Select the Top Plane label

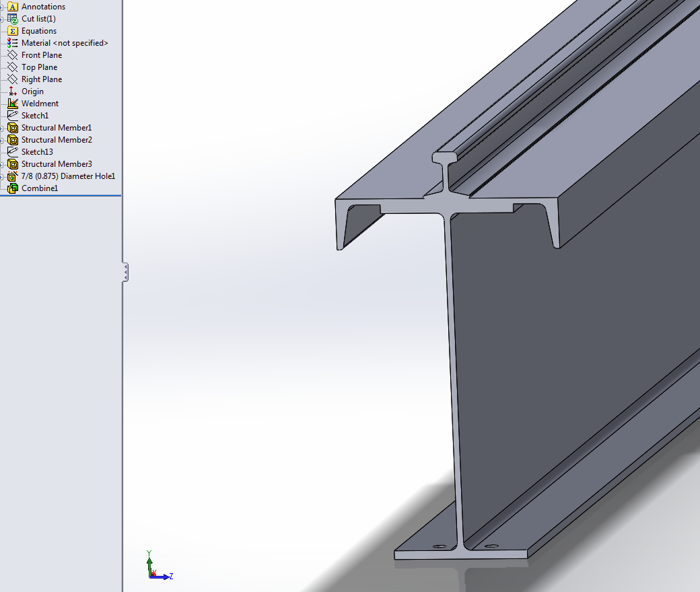pyautogui.click(x=39, y=67)
